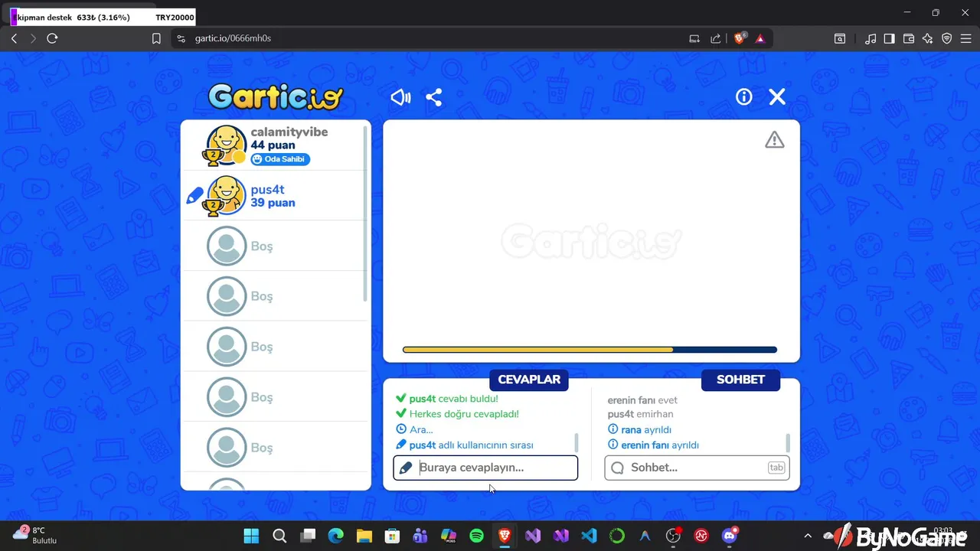Open Spotify from taskbar
Screen dimensions: 980x551
coord(476,536)
